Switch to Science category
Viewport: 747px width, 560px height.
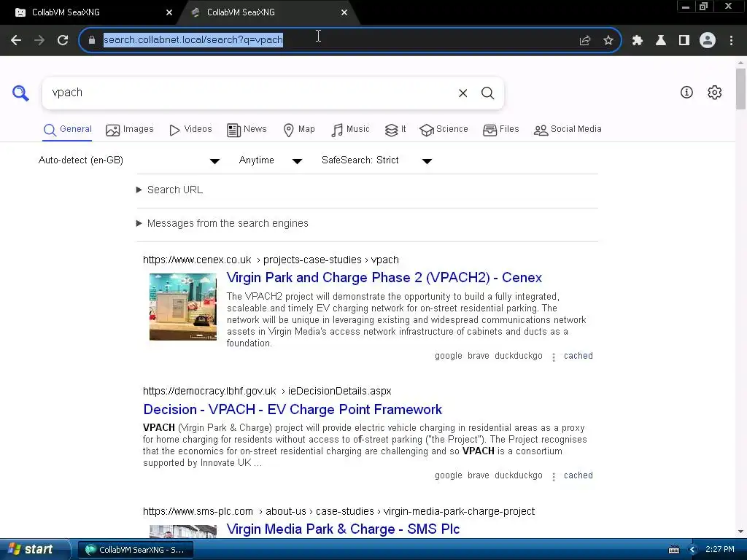tap(444, 129)
